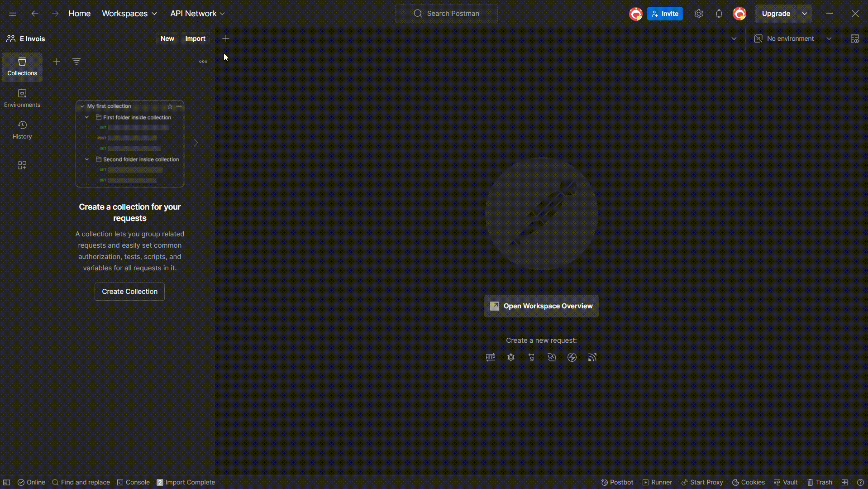Create a new WebSocket request

(x=552, y=357)
